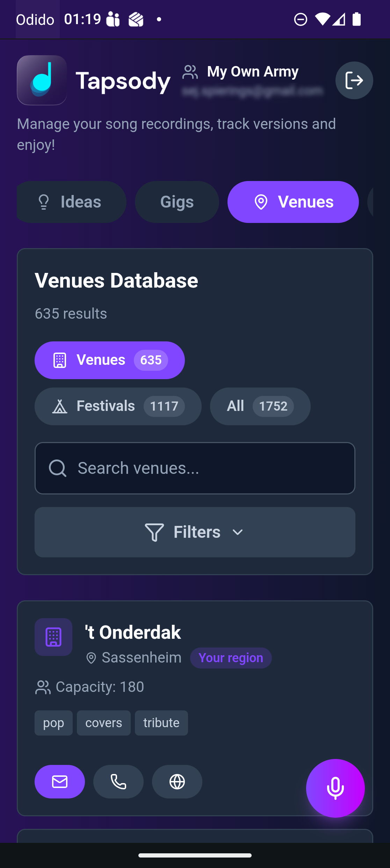Expand the Filters panel
Image resolution: width=390 pixels, height=868 pixels.
pyautogui.click(x=195, y=532)
